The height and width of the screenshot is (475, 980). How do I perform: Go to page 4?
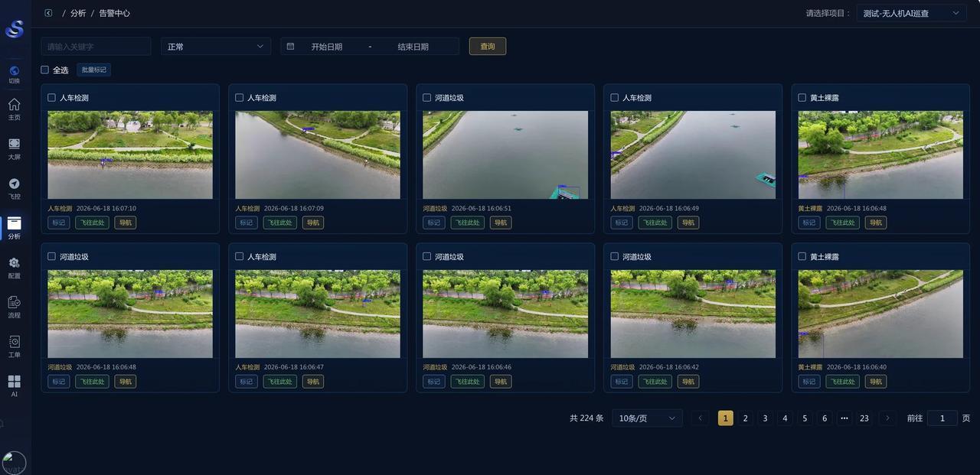785,418
